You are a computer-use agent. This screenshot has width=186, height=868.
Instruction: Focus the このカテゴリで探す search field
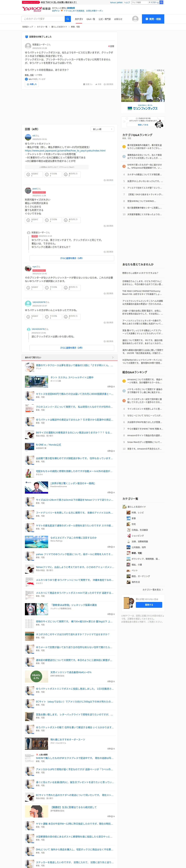click(43, 19)
